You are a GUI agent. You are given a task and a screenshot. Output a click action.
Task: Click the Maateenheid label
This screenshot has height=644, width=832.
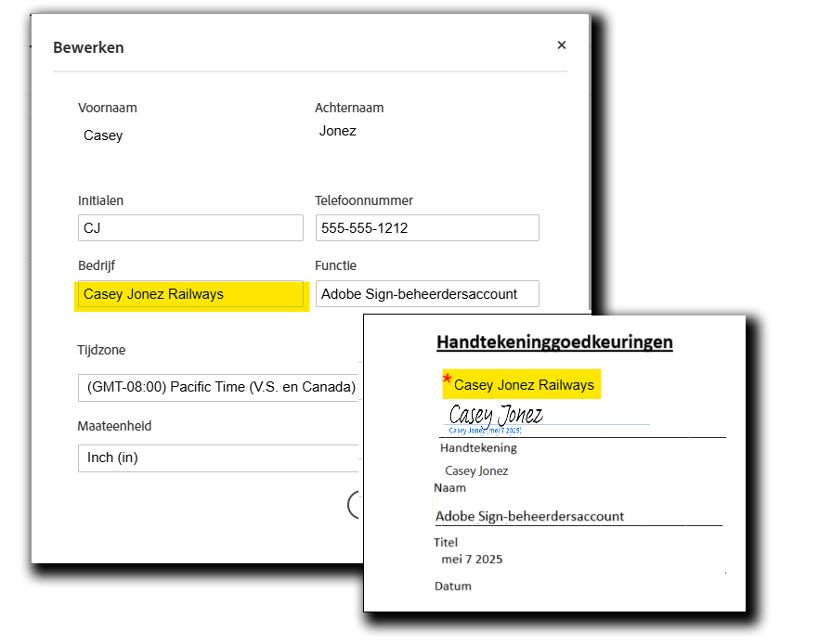(x=114, y=426)
